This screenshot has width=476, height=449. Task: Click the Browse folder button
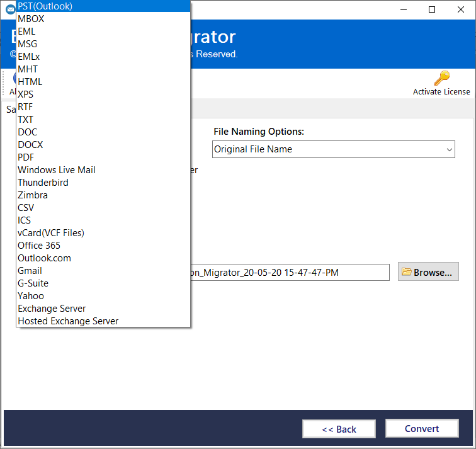point(428,271)
